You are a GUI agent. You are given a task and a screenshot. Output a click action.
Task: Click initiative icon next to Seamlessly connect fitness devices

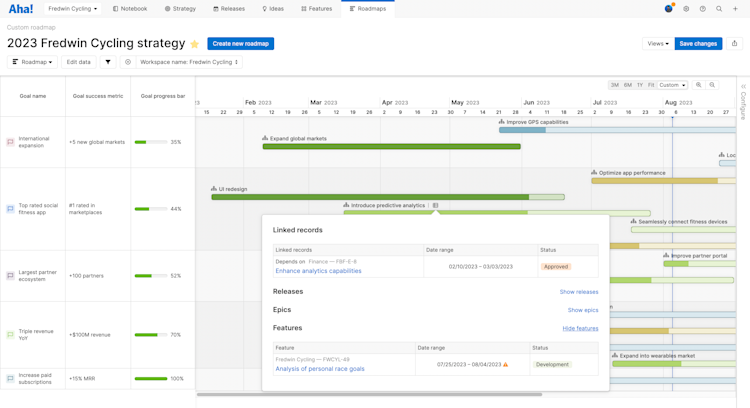634,221
